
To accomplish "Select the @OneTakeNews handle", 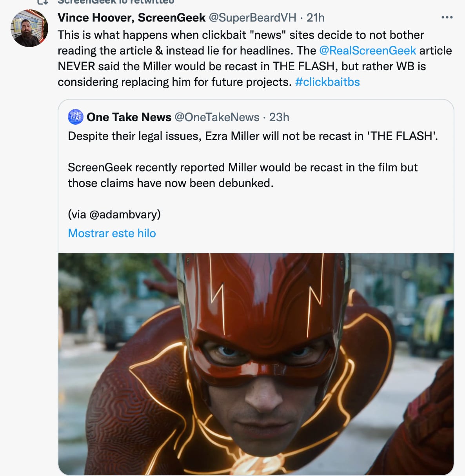I will (x=217, y=117).
